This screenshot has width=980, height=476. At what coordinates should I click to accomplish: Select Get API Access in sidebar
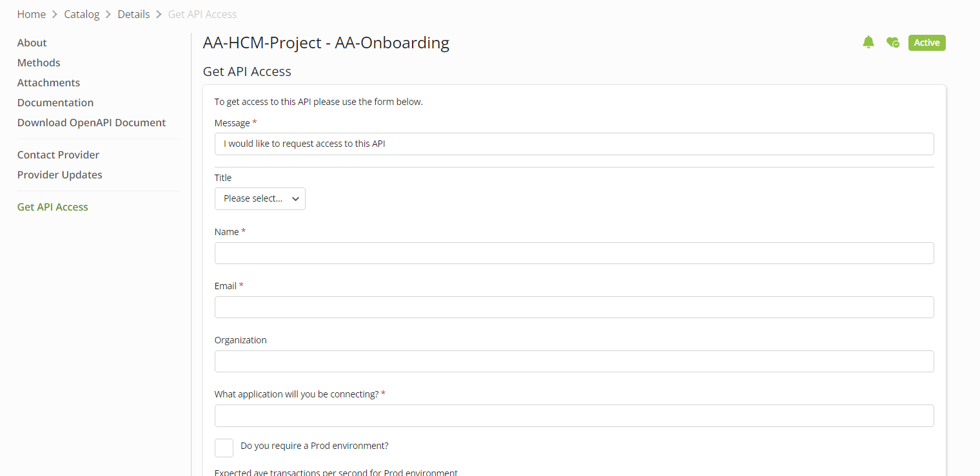tap(53, 207)
